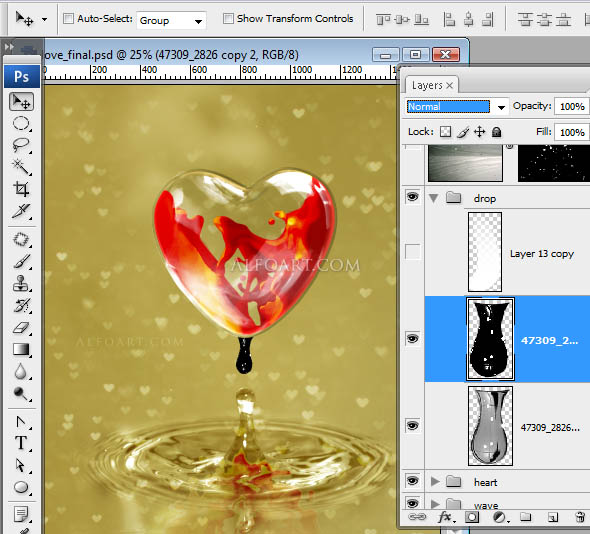Activate the Crop tool

click(x=21, y=189)
